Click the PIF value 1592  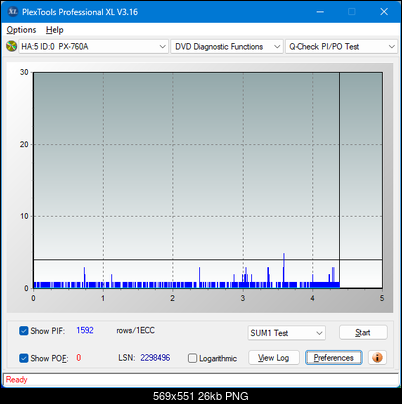point(85,330)
